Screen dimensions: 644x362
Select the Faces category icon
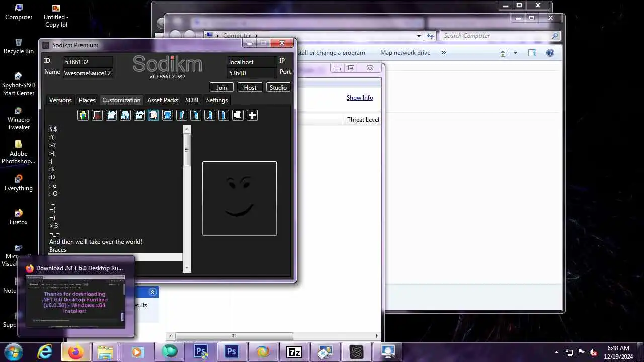pyautogui.click(x=153, y=115)
